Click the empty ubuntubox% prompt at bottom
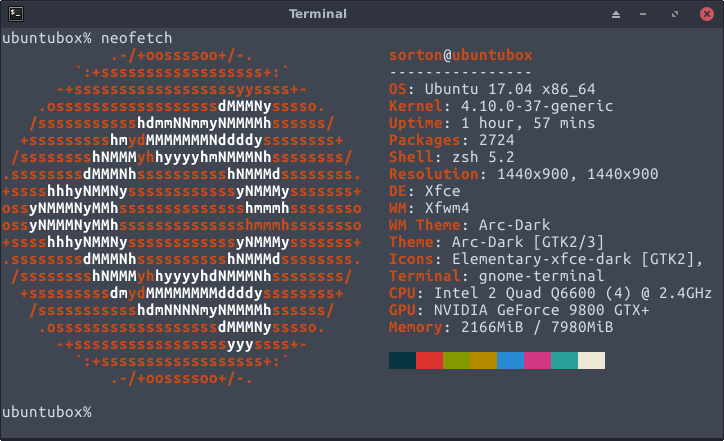Viewport: 724px width, 441px height. click(x=47, y=412)
